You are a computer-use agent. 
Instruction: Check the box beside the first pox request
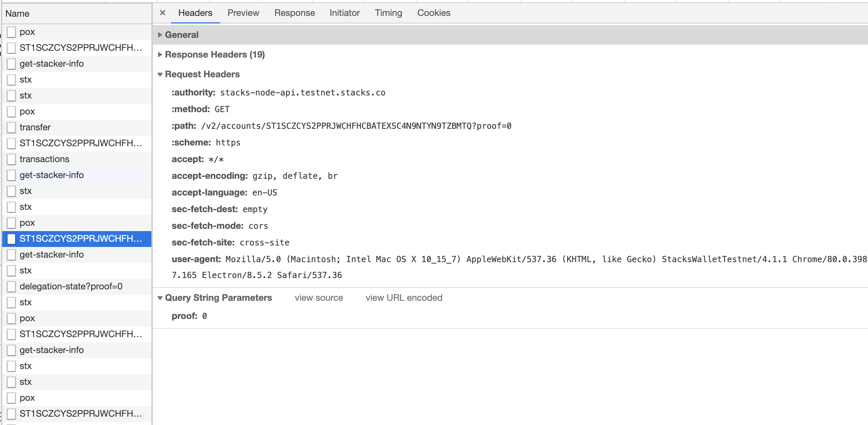(11, 32)
